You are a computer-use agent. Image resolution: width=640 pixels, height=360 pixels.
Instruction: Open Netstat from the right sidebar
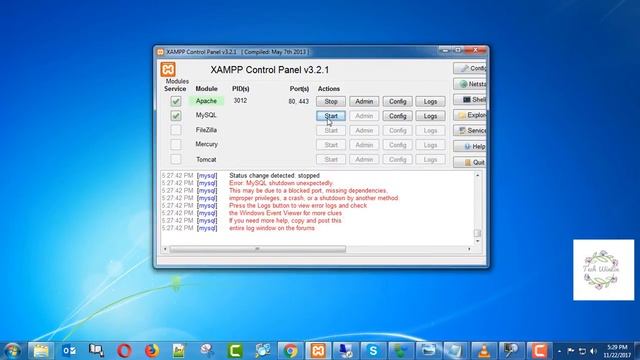470,84
